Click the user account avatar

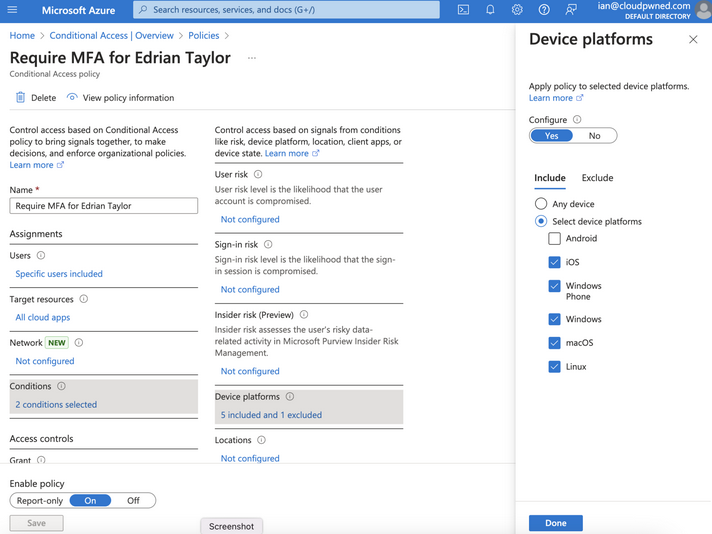tap(704, 10)
